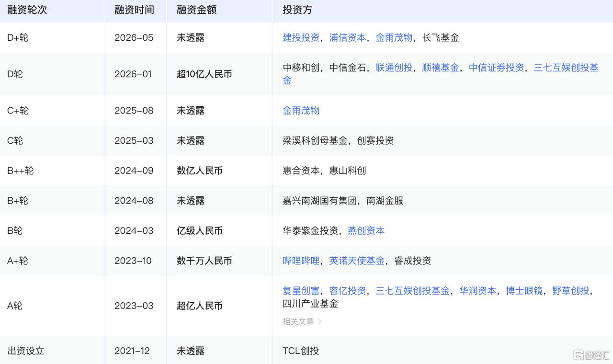
Task: Click the 睿成投资 investor name
Action: (413, 261)
